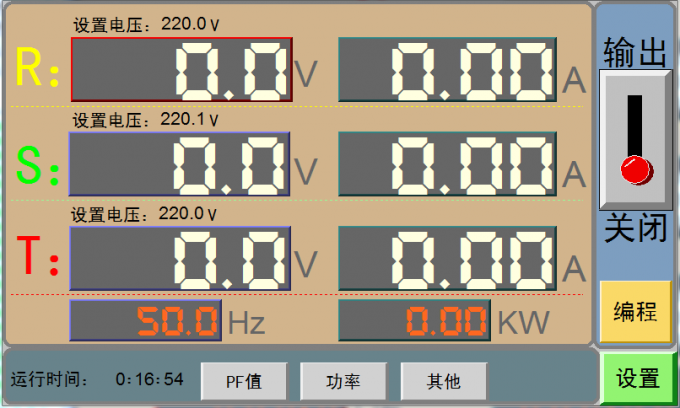Select the S phase voltage display
Screen dimensions: 680x408
click(x=180, y=164)
